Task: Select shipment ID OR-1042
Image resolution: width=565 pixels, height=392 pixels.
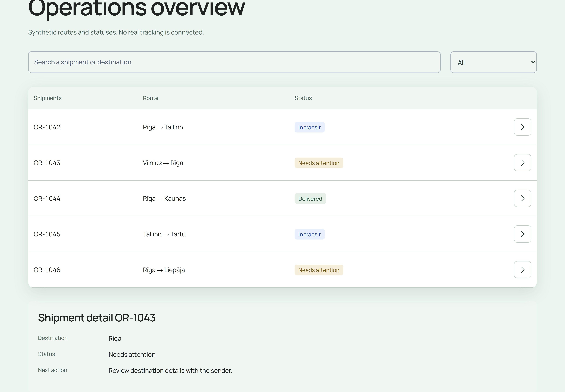Action: point(47,127)
